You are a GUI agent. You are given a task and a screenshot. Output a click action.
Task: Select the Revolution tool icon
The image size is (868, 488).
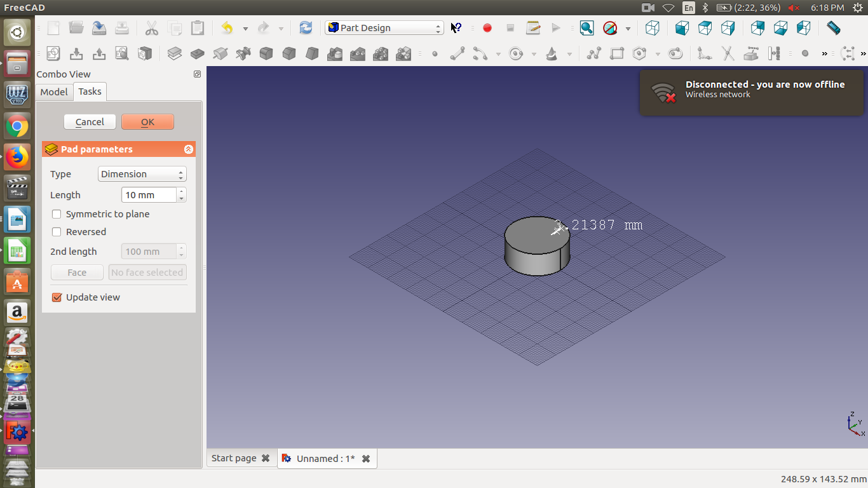pyautogui.click(x=220, y=54)
